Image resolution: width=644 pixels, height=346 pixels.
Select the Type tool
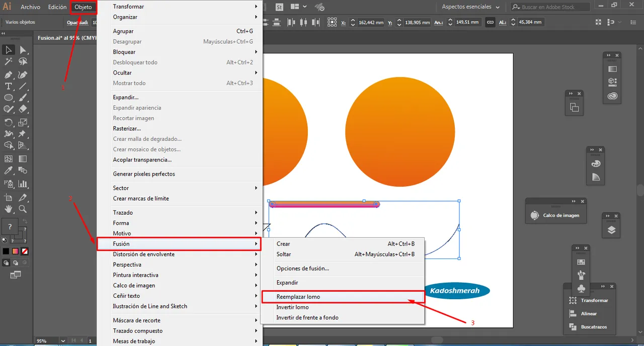(x=9, y=86)
